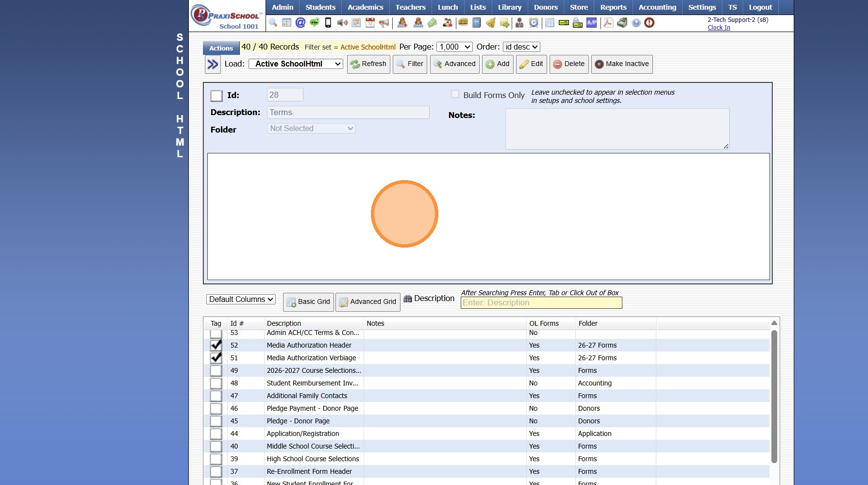This screenshot has width=868, height=485.
Task: Click the Enter Description search field
Action: pyautogui.click(x=541, y=303)
